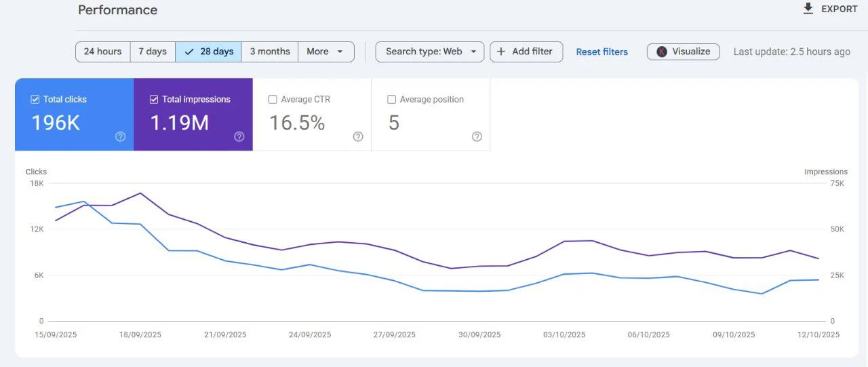Click the 18/09/2025 date axis label

point(141,334)
